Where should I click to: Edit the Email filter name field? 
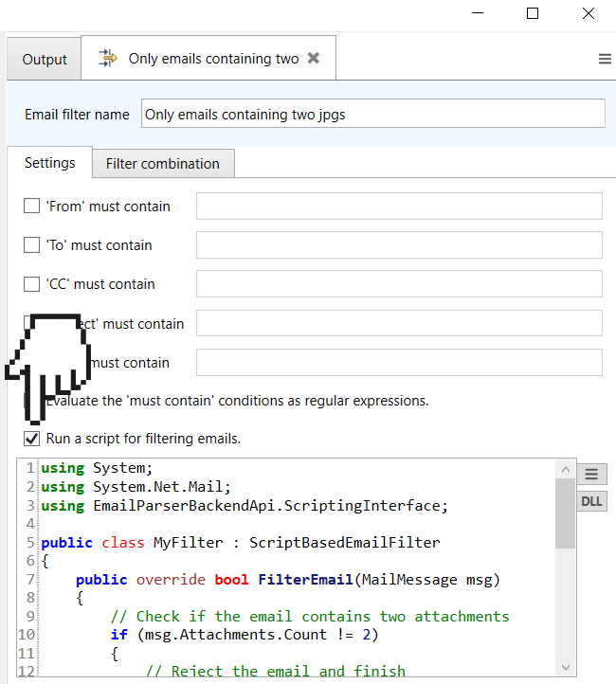coord(373,114)
